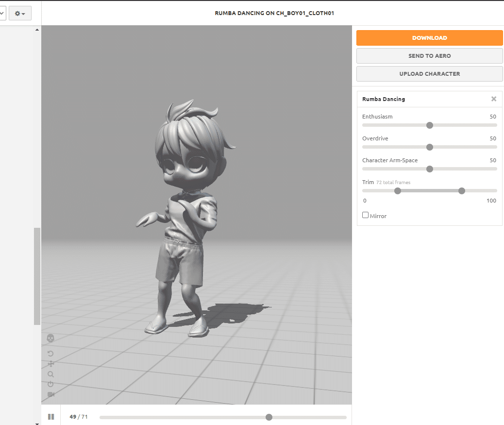
Task: Click the Overdrive slider handle
Action: tap(429, 147)
